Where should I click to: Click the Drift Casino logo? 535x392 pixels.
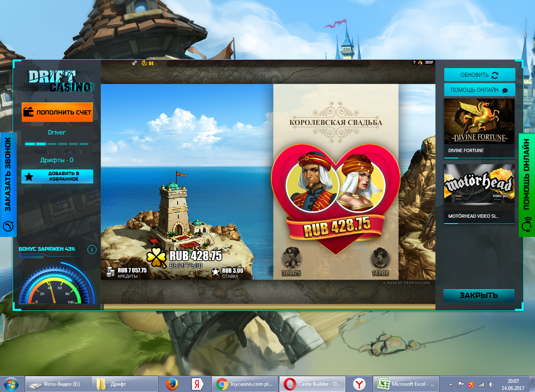[57, 81]
